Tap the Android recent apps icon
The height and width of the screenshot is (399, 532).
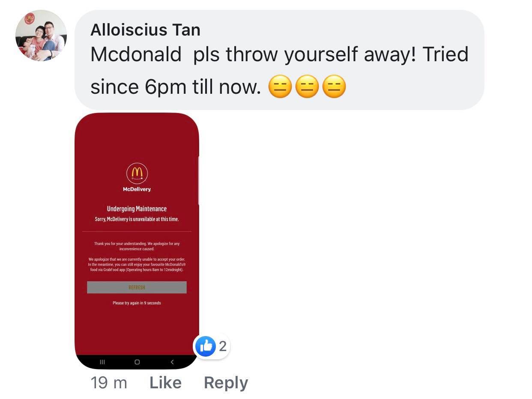coord(102,362)
